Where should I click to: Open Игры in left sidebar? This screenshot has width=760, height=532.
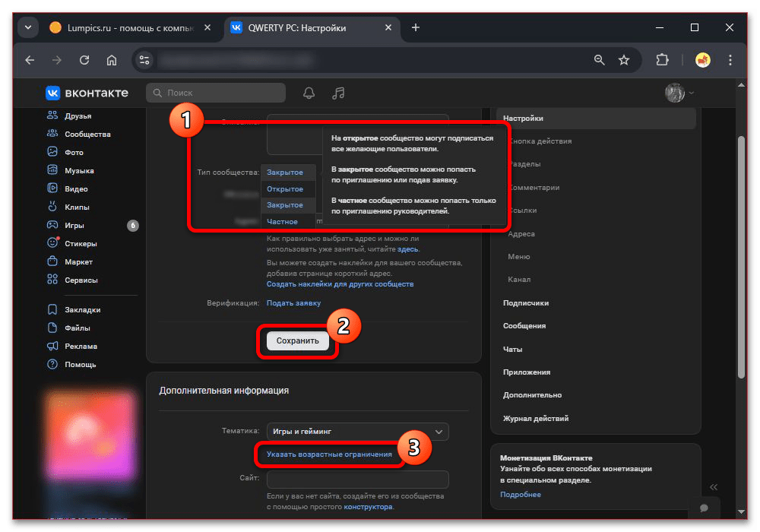pyautogui.click(x=74, y=226)
